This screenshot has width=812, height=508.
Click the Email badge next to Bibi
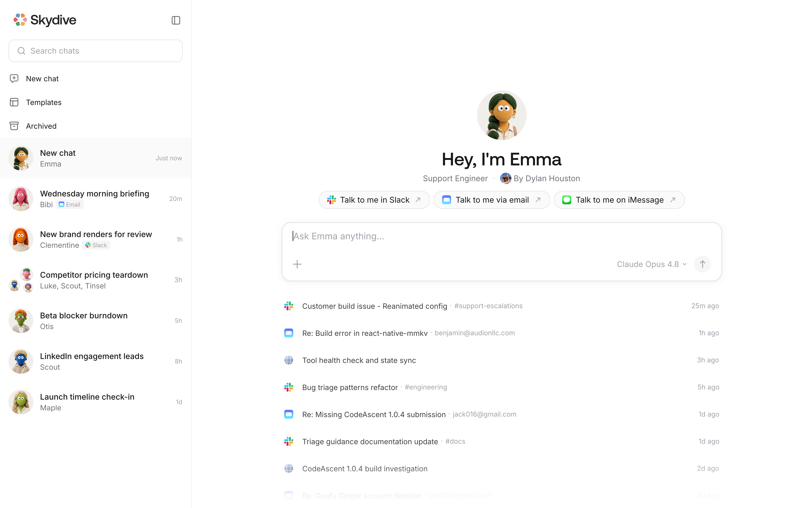(70, 205)
